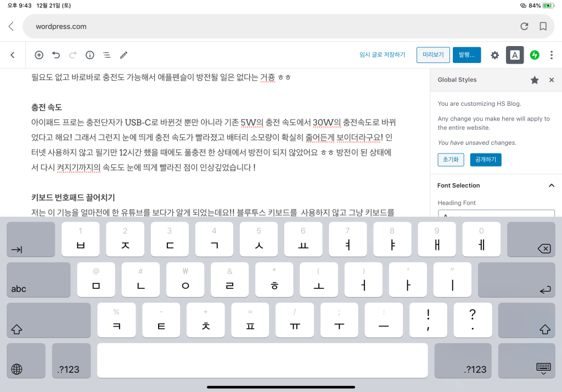Click the 초기화 reset button
This screenshot has width=562, height=392.
click(451, 160)
